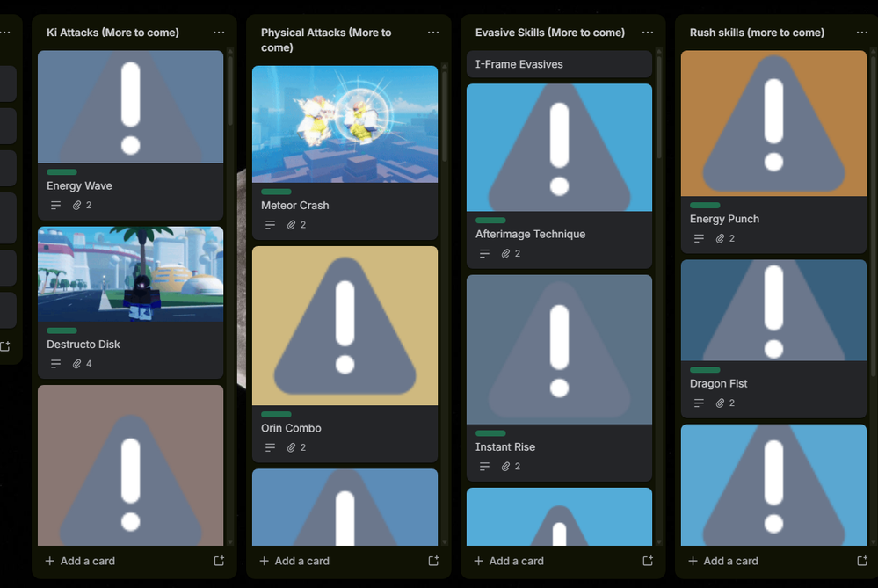
Task: Click the green label on Dragon Fist
Action: (x=705, y=370)
